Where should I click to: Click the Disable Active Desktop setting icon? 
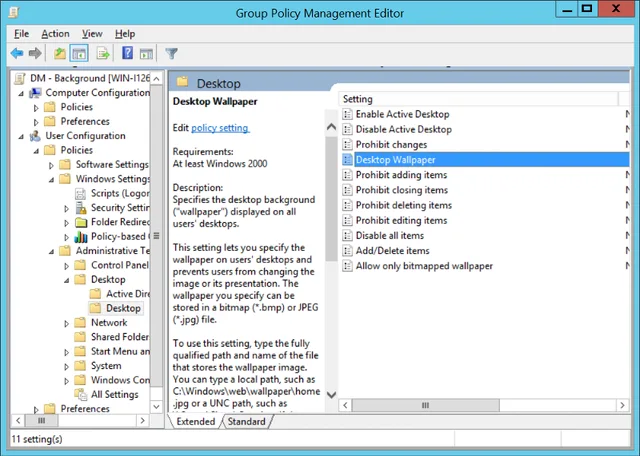pos(347,129)
